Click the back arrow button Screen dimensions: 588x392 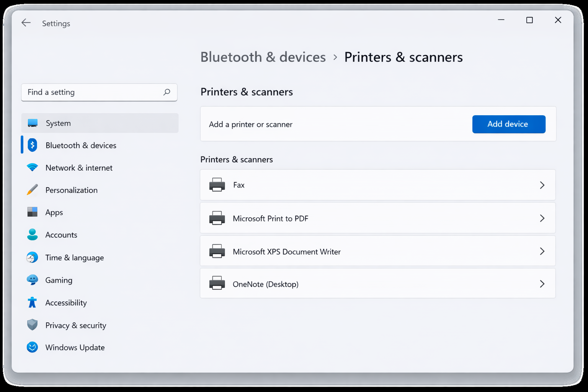tap(26, 23)
